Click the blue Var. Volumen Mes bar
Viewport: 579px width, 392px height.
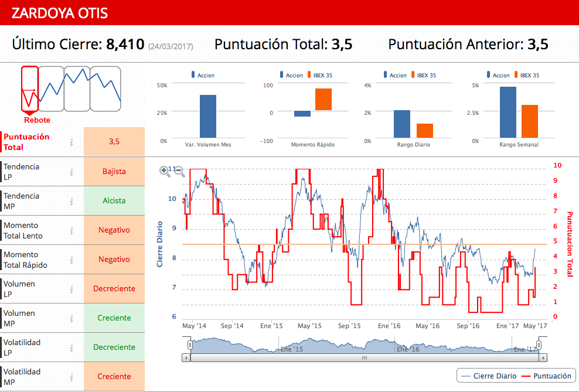[208, 116]
